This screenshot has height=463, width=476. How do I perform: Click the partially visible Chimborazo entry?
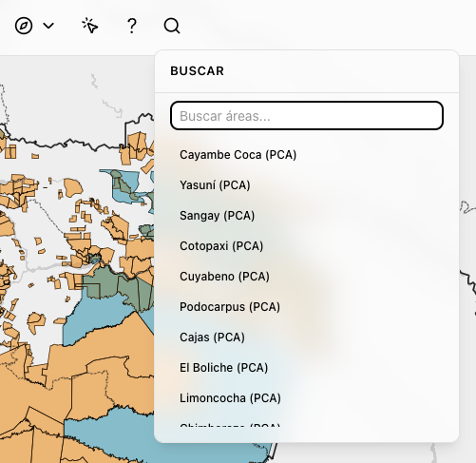point(230,425)
